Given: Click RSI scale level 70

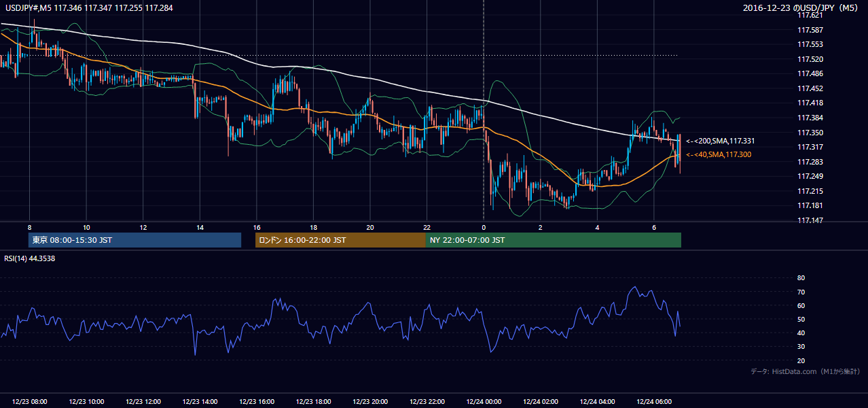Looking at the screenshot, I should (801, 292).
